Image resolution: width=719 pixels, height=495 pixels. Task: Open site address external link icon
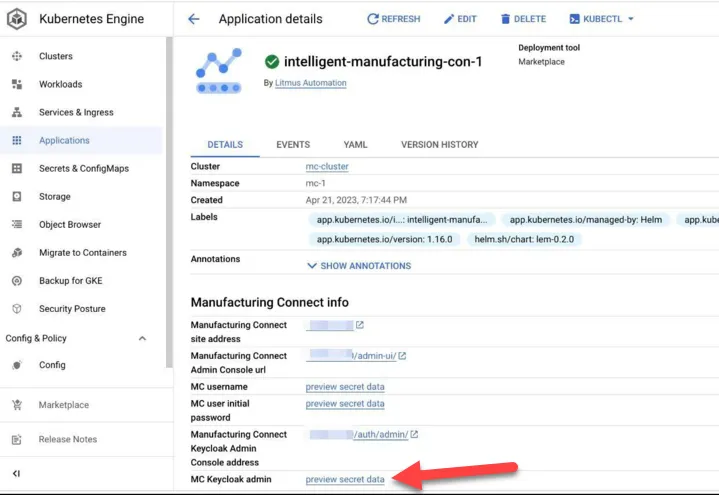(x=360, y=325)
